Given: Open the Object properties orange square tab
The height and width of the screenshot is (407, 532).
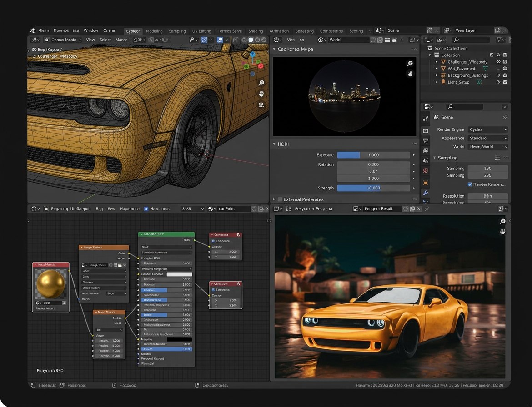Looking at the screenshot, I should (x=426, y=183).
